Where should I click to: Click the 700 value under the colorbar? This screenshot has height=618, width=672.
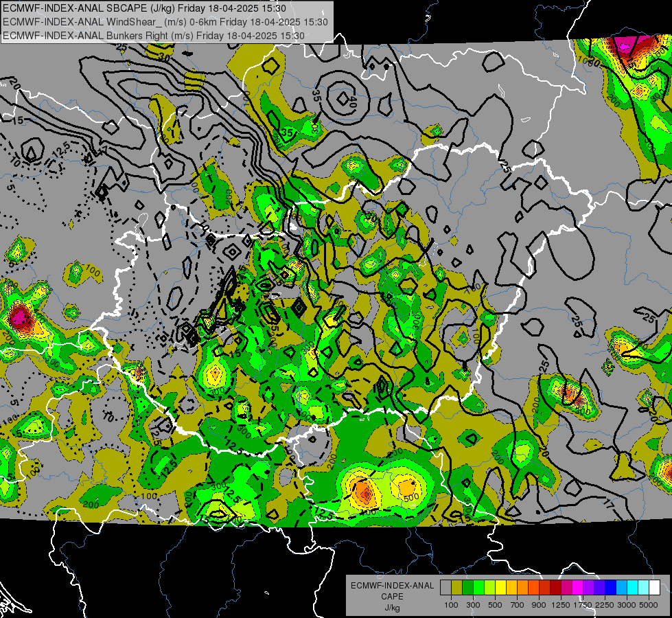[x=518, y=605]
